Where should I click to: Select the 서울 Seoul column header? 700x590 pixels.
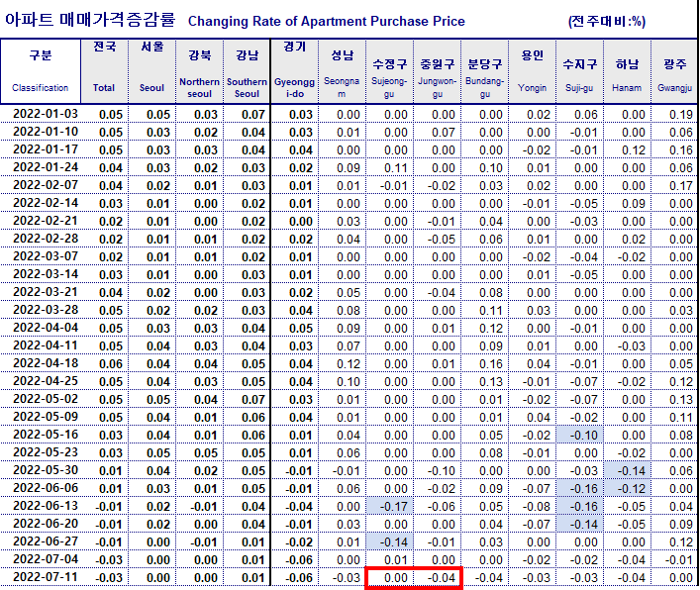pyautogui.click(x=151, y=71)
